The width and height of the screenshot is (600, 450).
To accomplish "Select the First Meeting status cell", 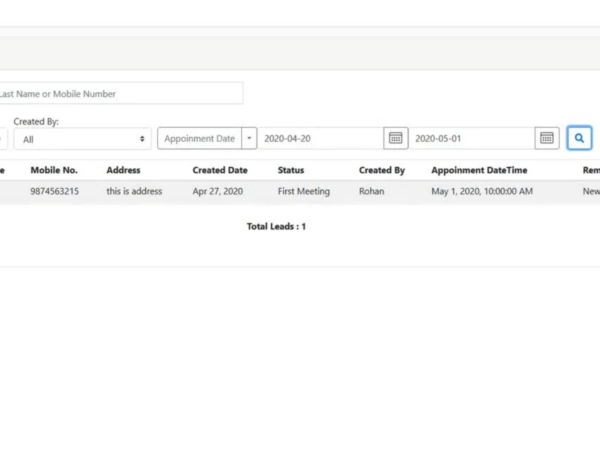I will (x=304, y=191).
